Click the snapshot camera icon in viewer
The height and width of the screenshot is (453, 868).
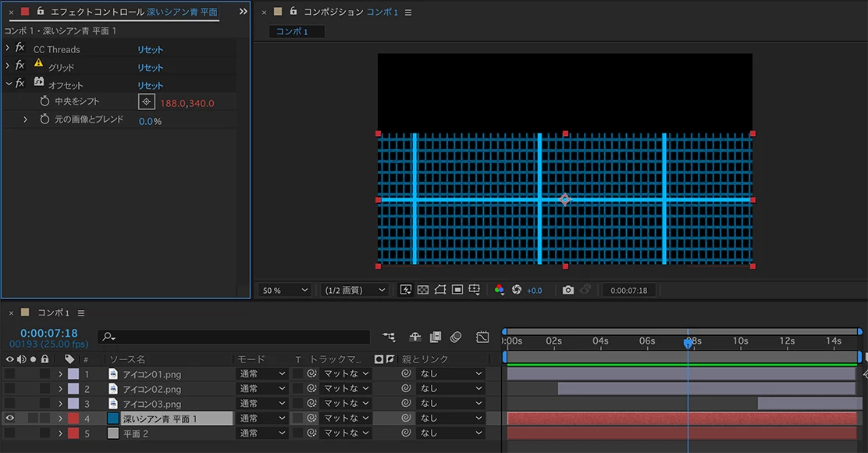click(x=567, y=290)
